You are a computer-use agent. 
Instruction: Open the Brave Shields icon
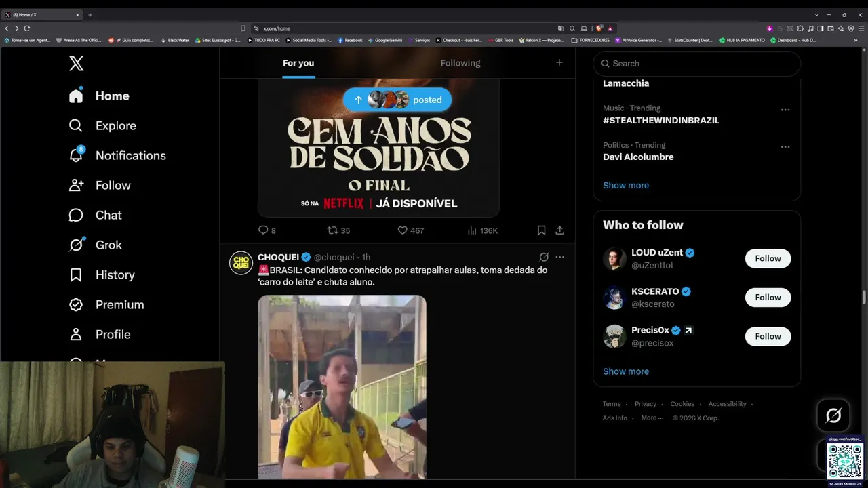pyautogui.click(x=600, y=28)
